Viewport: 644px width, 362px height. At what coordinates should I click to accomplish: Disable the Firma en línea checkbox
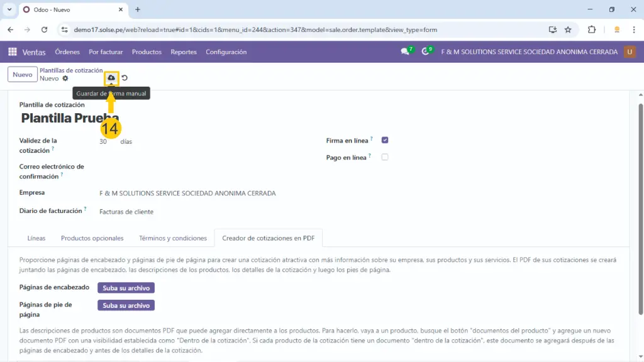pyautogui.click(x=385, y=140)
